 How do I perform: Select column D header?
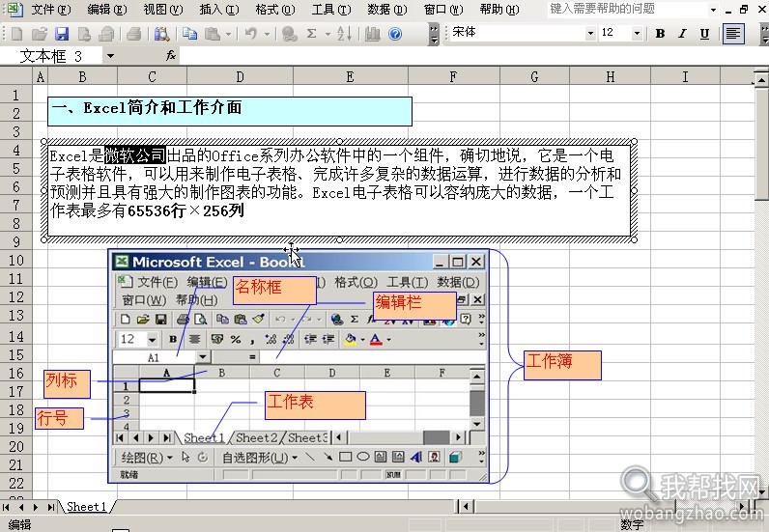coord(240,77)
